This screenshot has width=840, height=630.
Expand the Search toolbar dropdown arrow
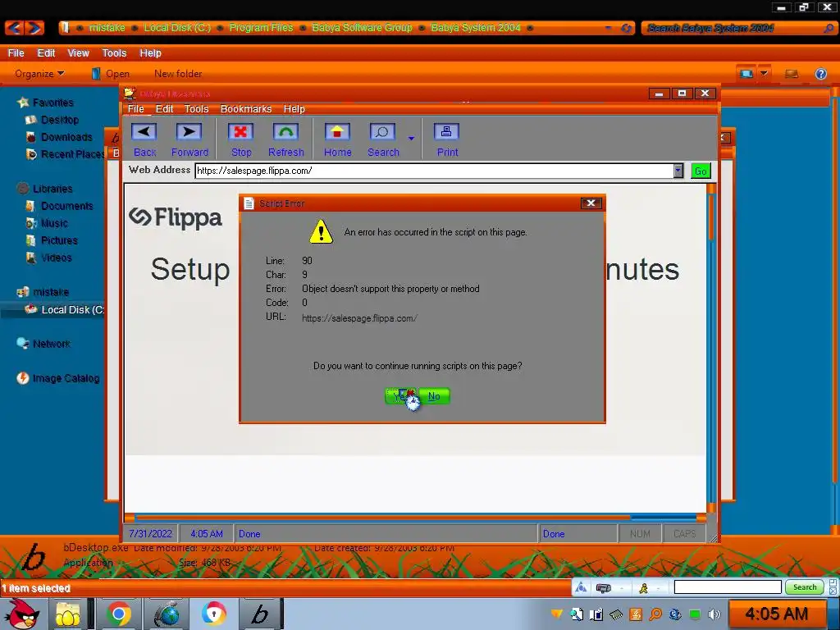[x=411, y=138]
